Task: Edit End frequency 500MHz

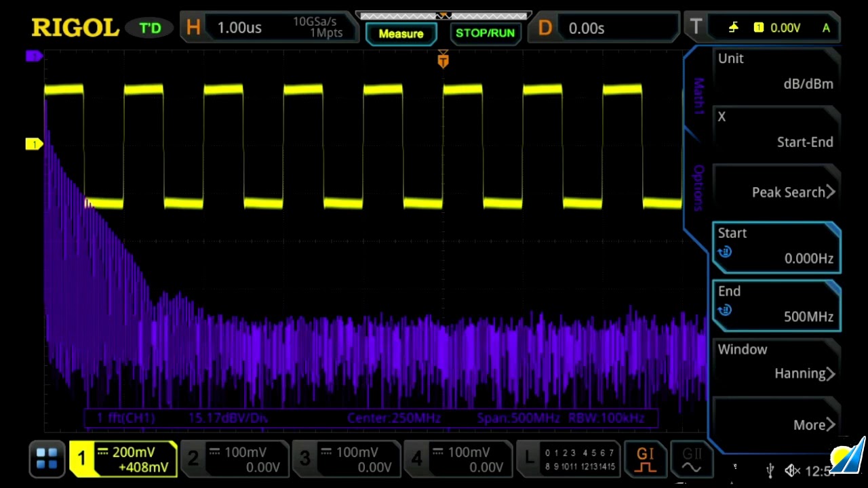Action: [x=776, y=304]
